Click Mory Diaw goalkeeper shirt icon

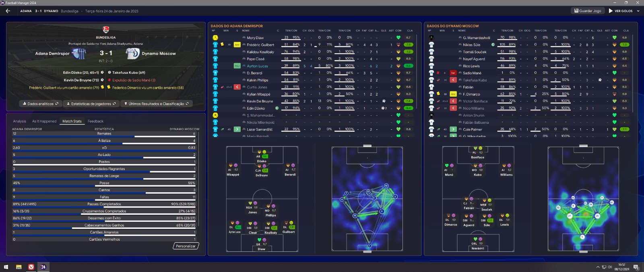(x=215, y=37)
